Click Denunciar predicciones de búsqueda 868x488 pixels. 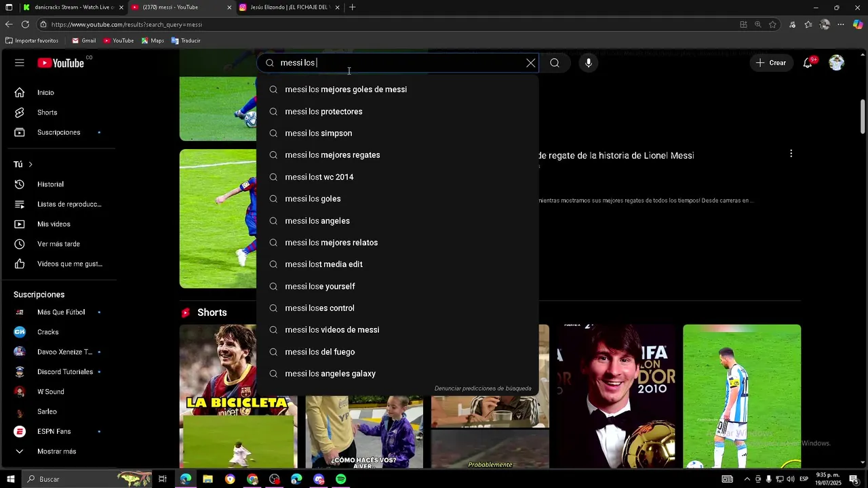tap(483, 388)
